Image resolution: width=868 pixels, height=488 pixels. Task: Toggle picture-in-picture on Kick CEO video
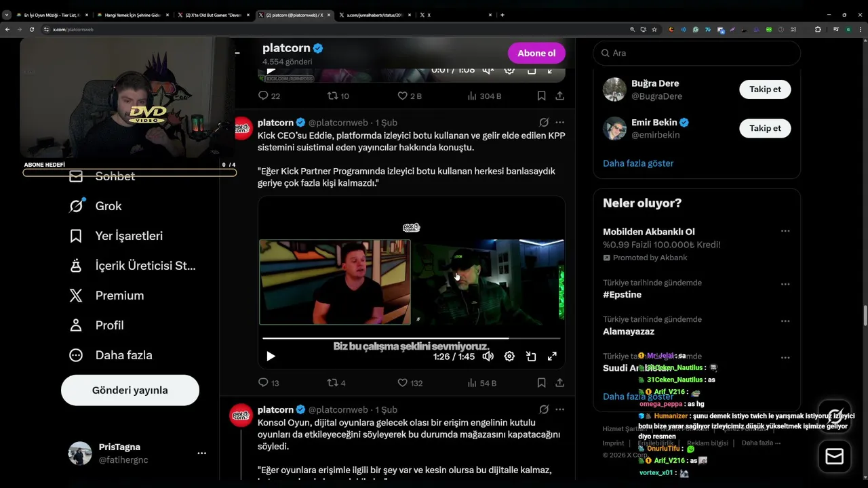click(531, 357)
